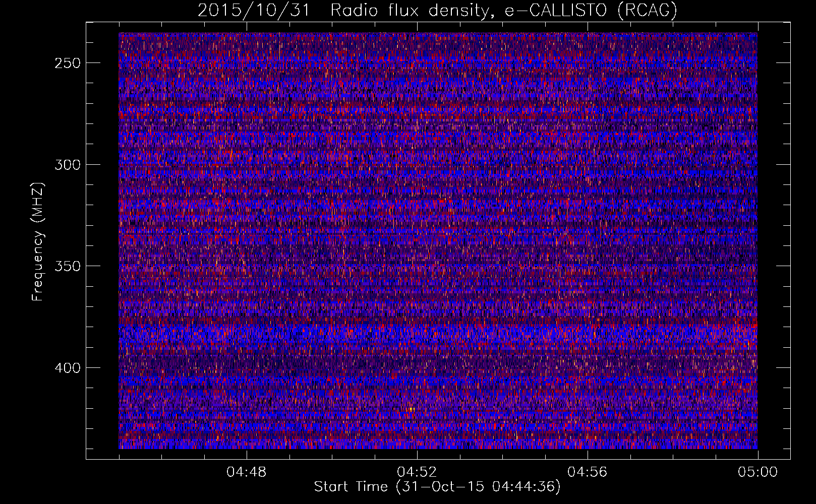Click the 05:00 time tick label
The height and width of the screenshot is (504, 816).
point(758,472)
